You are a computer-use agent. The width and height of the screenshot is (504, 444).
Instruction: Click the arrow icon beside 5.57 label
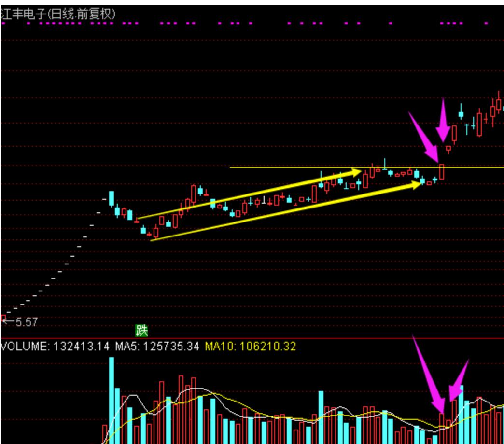(9, 321)
